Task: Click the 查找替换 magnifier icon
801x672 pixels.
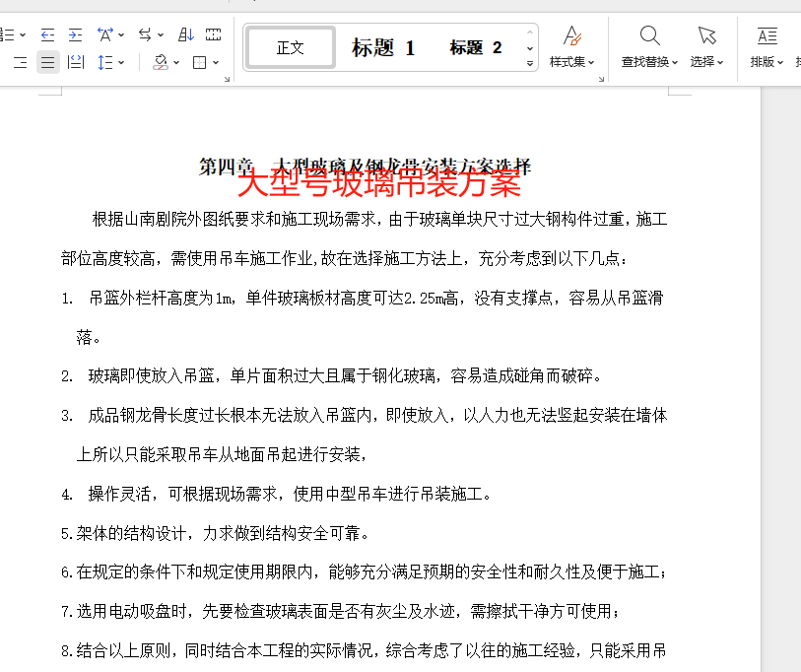Action: [x=649, y=35]
